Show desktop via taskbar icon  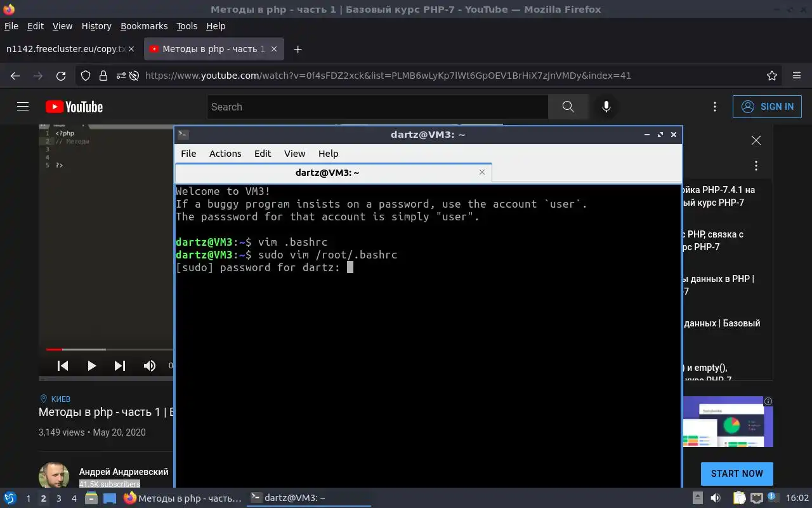tap(110, 498)
